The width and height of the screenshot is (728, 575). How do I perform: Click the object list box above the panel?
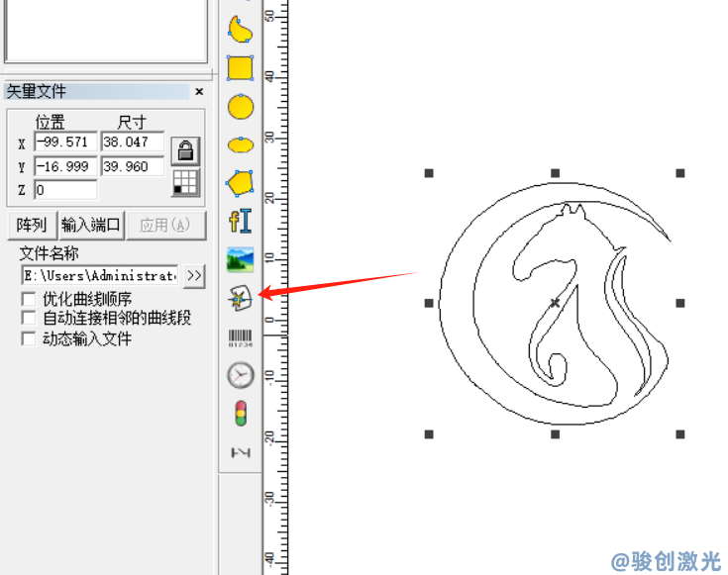pos(106,31)
